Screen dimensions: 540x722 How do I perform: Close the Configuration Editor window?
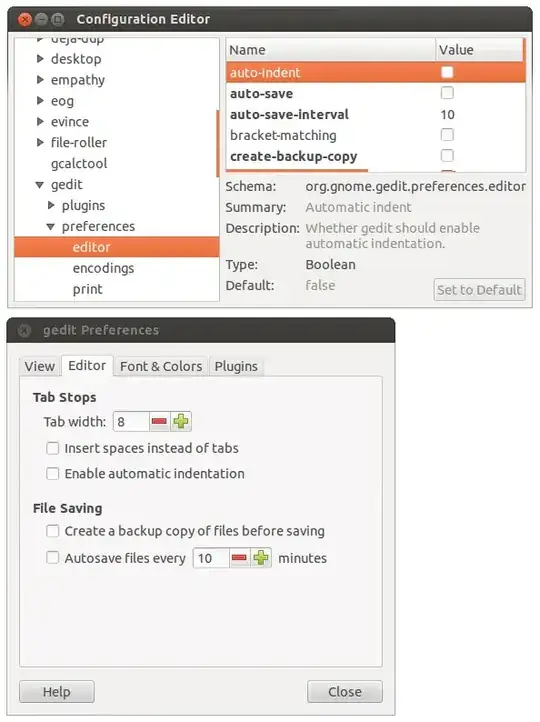click(24, 19)
